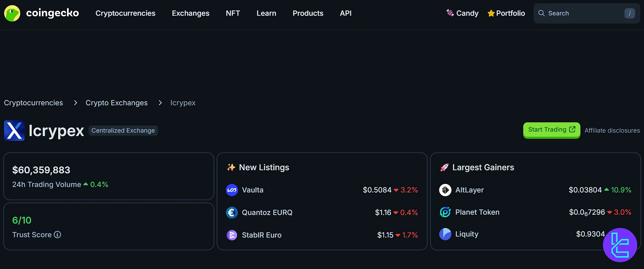Open the Products menu
The image size is (644, 269).
pos(308,13)
